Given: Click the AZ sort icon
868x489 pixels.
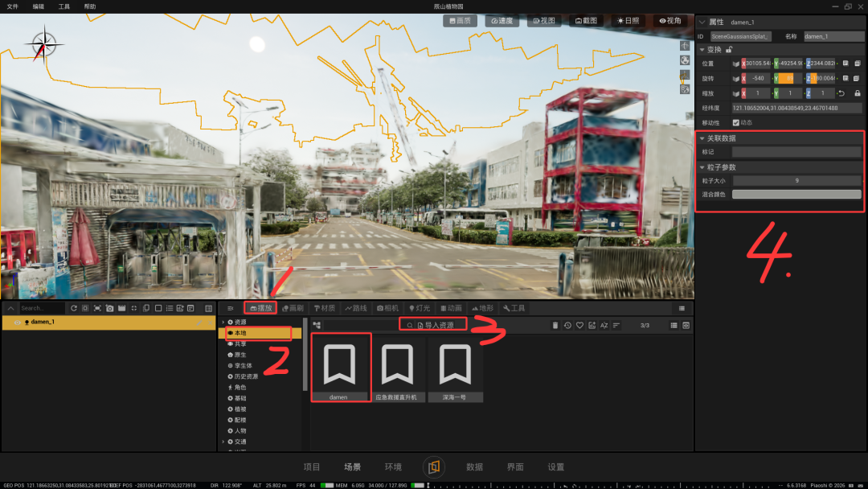Looking at the screenshot, I should pyautogui.click(x=604, y=326).
